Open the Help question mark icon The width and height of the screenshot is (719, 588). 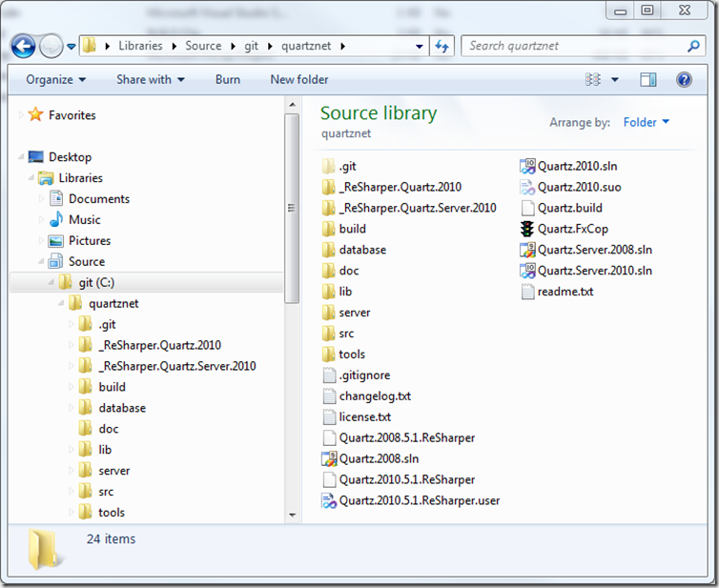684,80
